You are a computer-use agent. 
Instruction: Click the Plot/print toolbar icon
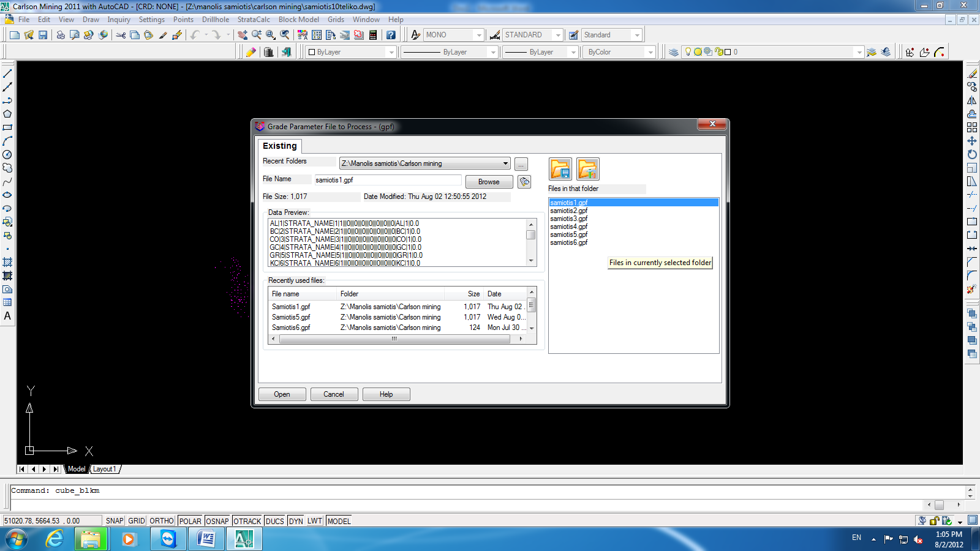pyautogui.click(x=61, y=35)
